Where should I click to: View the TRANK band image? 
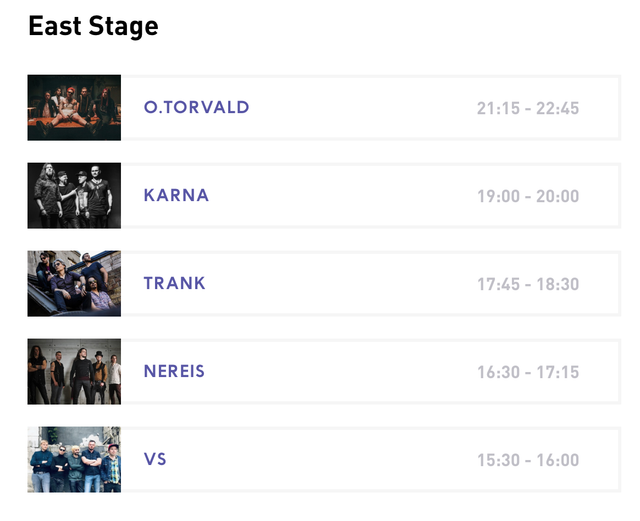pos(74,284)
